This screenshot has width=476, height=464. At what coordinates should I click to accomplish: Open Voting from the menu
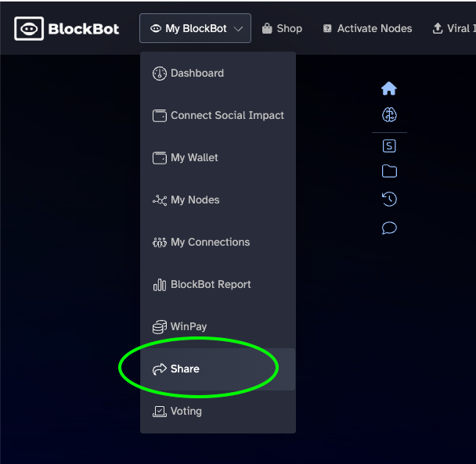pos(218,412)
